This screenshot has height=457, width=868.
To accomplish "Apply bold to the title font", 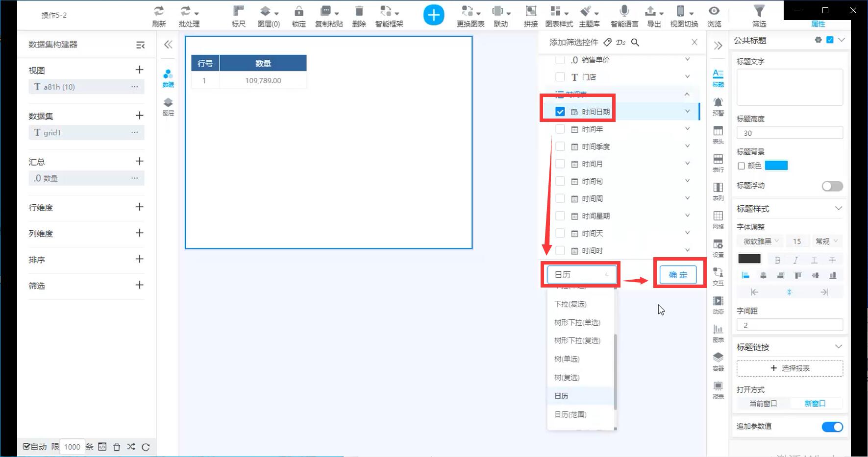I will 777,260.
